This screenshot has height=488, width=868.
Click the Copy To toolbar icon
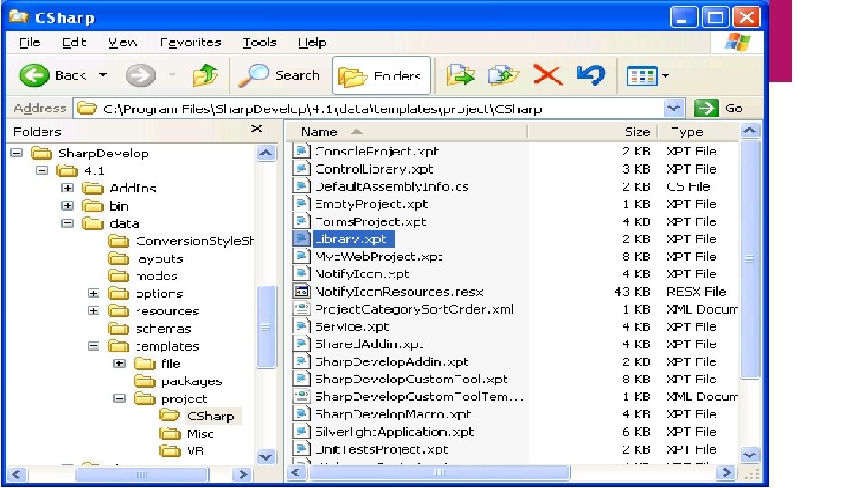(x=504, y=75)
